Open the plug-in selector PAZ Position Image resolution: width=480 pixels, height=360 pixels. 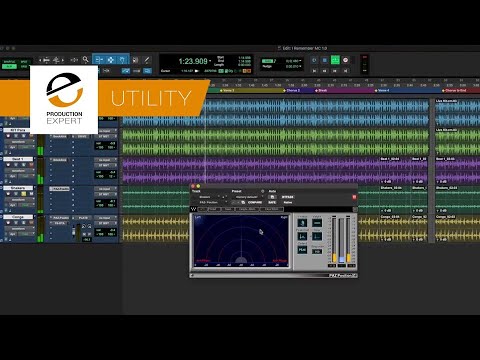coord(210,202)
